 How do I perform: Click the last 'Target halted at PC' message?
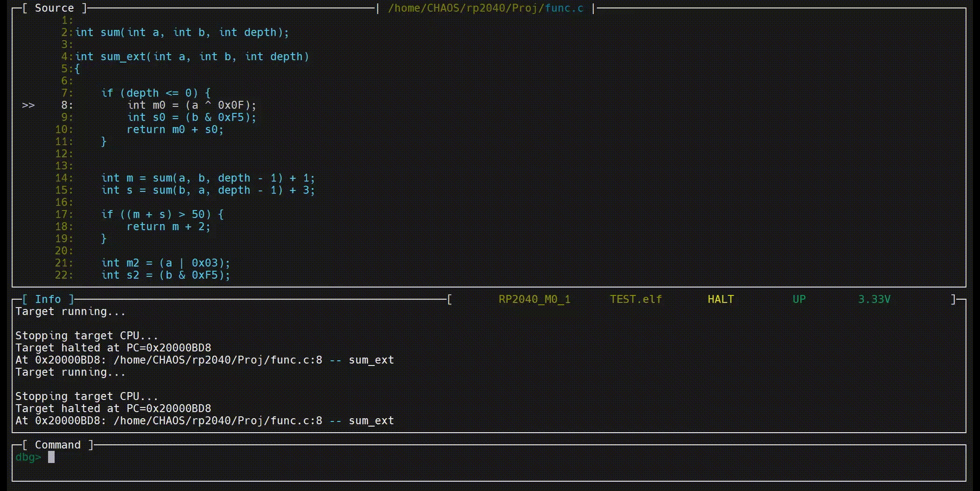click(113, 408)
